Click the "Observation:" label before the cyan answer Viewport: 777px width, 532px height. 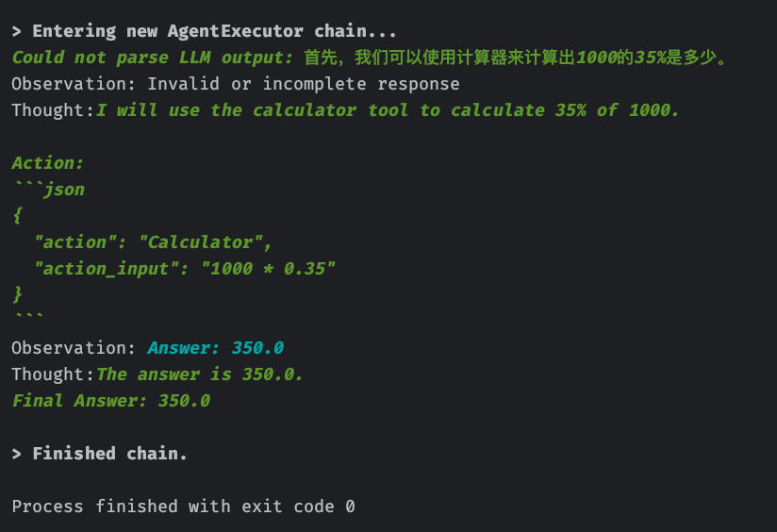pos(74,348)
